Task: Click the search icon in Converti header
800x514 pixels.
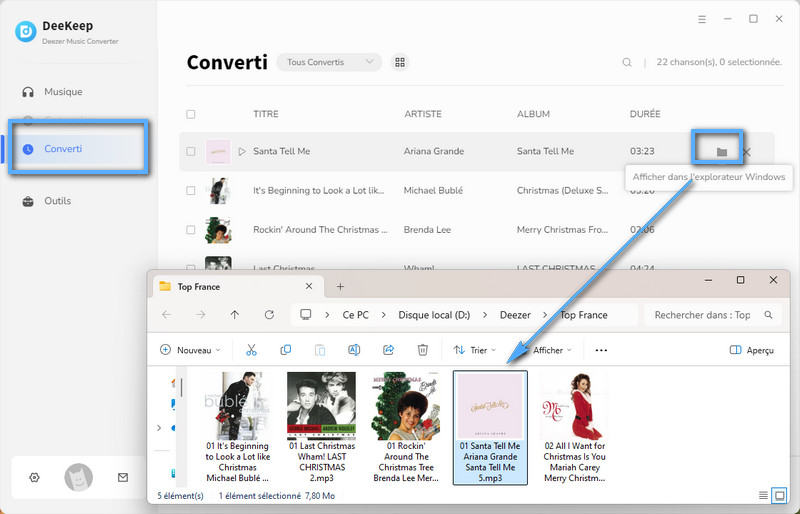Action: point(627,62)
